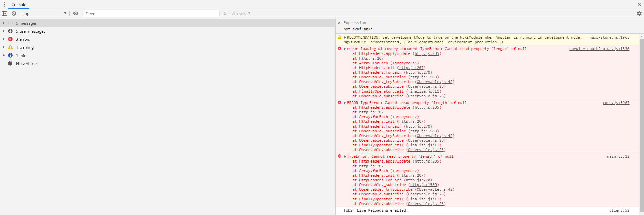Switch to the Console tab

tap(18, 5)
